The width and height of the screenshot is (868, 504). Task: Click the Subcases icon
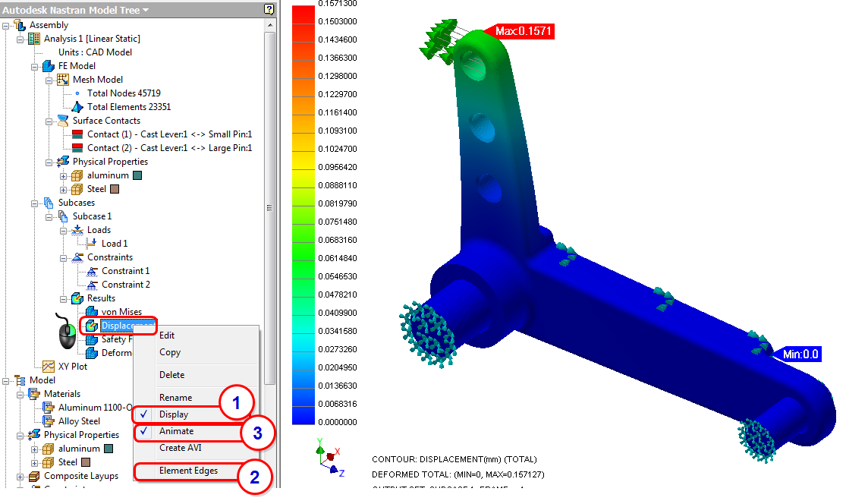[x=49, y=203]
